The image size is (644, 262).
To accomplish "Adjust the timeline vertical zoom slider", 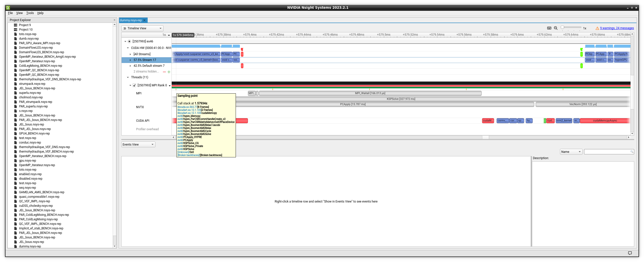I will pyautogui.click(x=563, y=27).
